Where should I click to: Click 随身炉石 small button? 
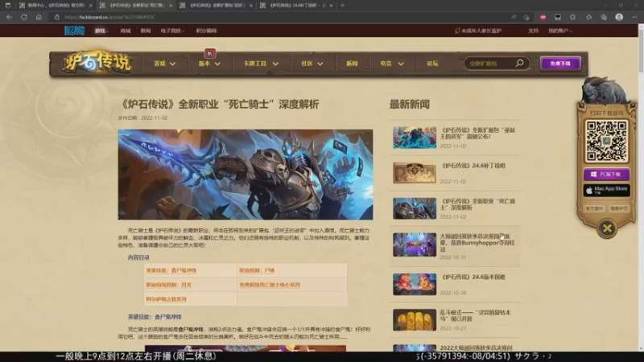(x=619, y=208)
